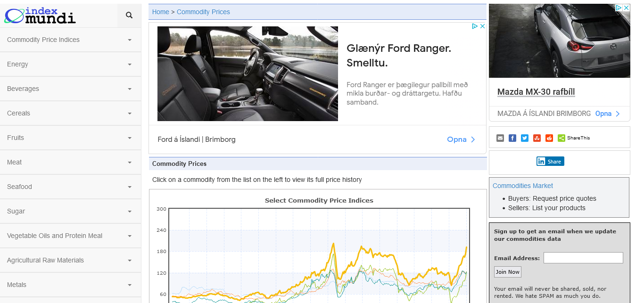This screenshot has height=303, width=644.
Task: Open Commodity Price Indices menu
Action: click(x=43, y=40)
